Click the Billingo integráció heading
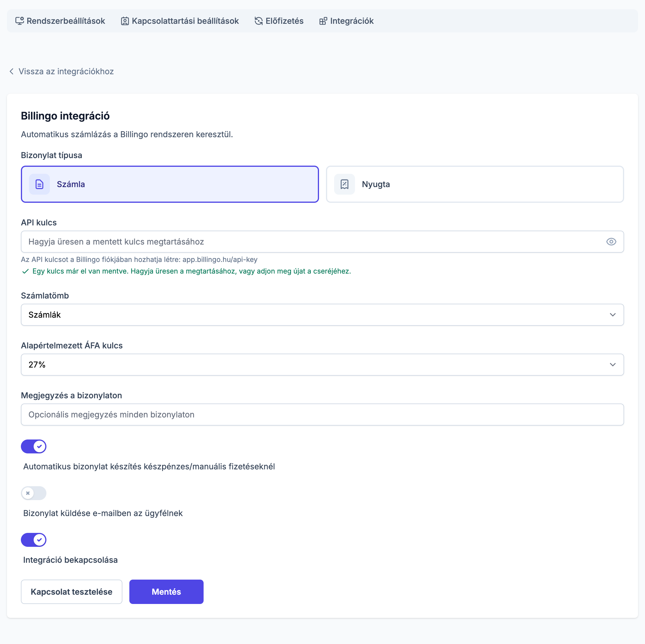The image size is (645, 644). 66,116
